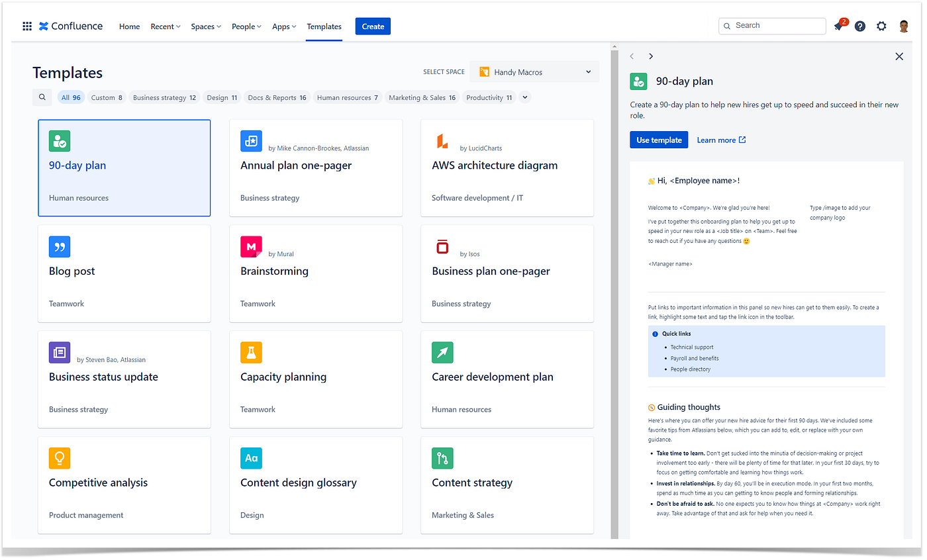The height and width of the screenshot is (560, 927).
Task: Expand the People dropdown menu
Action: (246, 26)
